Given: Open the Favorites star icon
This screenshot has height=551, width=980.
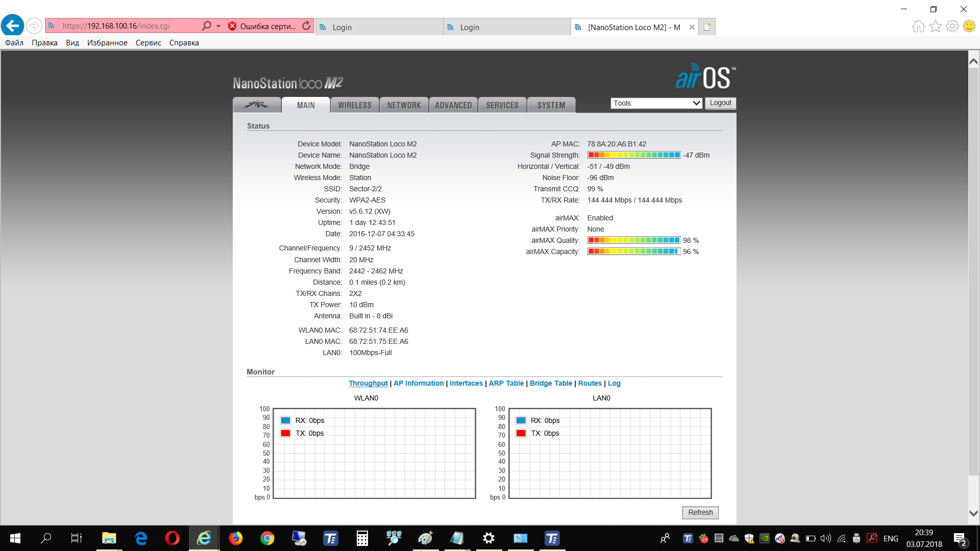Looking at the screenshot, I should [935, 26].
